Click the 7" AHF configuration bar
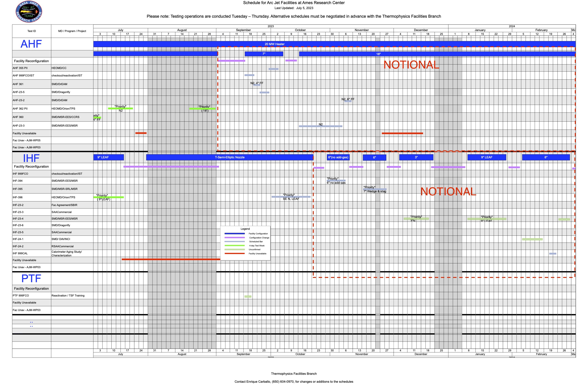Image resolution: width=588 pixels, height=392 pixels. 264,54
